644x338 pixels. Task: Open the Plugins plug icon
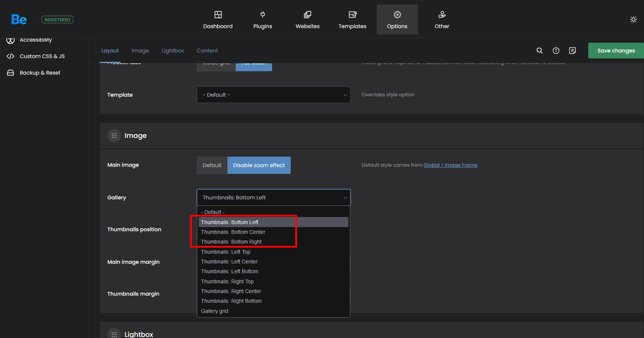(x=263, y=15)
